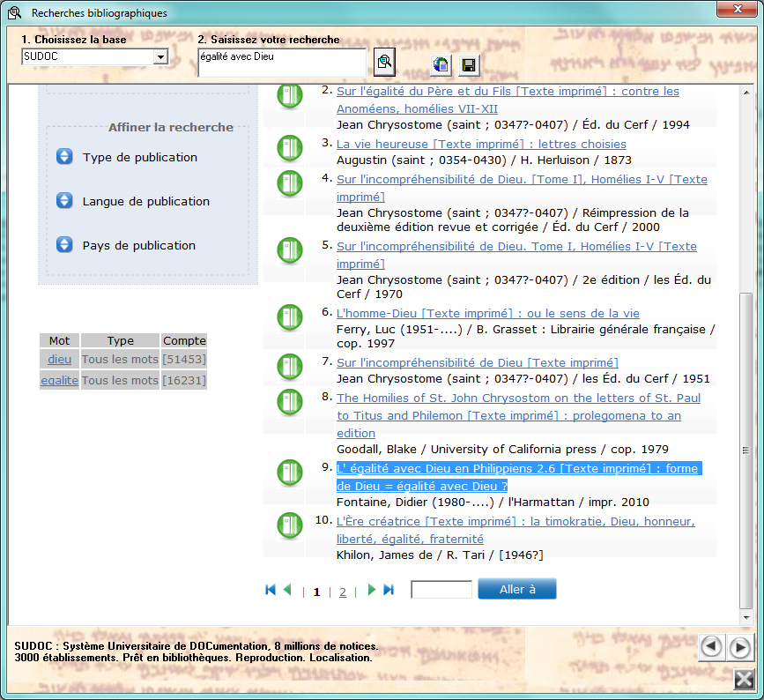Click book icon for result 2

click(290, 95)
